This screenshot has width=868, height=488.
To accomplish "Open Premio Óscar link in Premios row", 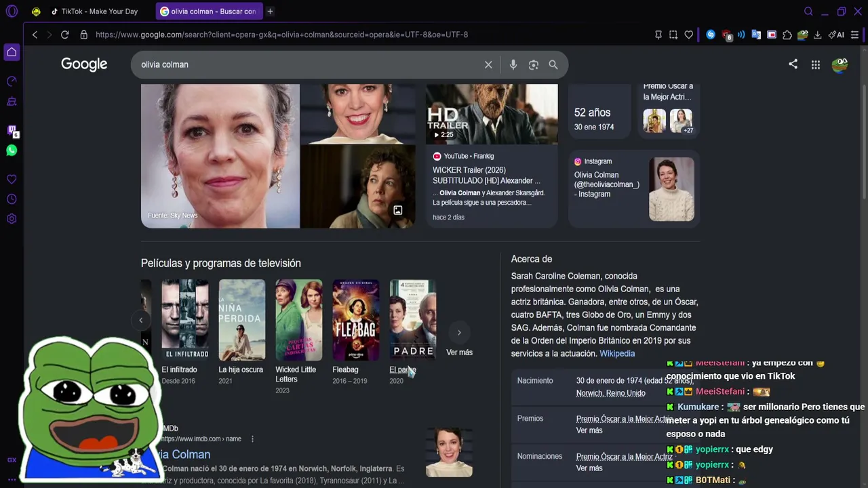I will pyautogui.click(x=624, y=419).
